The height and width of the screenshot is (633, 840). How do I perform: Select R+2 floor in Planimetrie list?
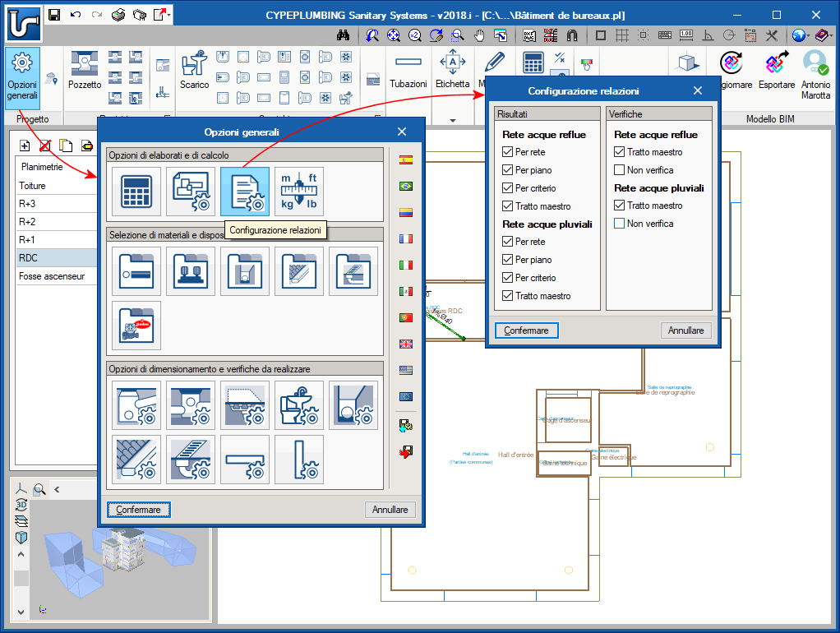click(56, 221)
